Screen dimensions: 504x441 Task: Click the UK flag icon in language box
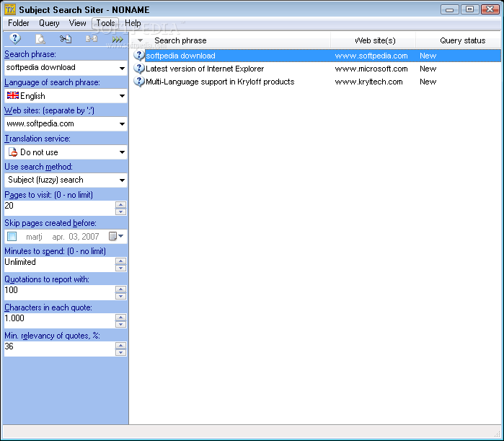tap(13, 95)
